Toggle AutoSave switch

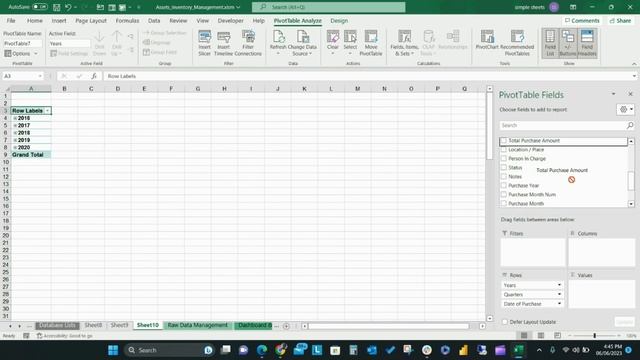(40, 7)
